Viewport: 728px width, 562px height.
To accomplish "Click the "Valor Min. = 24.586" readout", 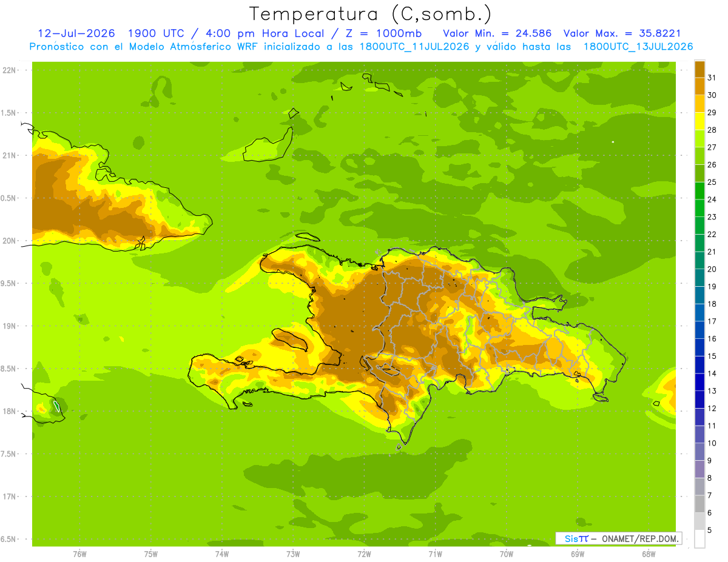I will 497,33.
